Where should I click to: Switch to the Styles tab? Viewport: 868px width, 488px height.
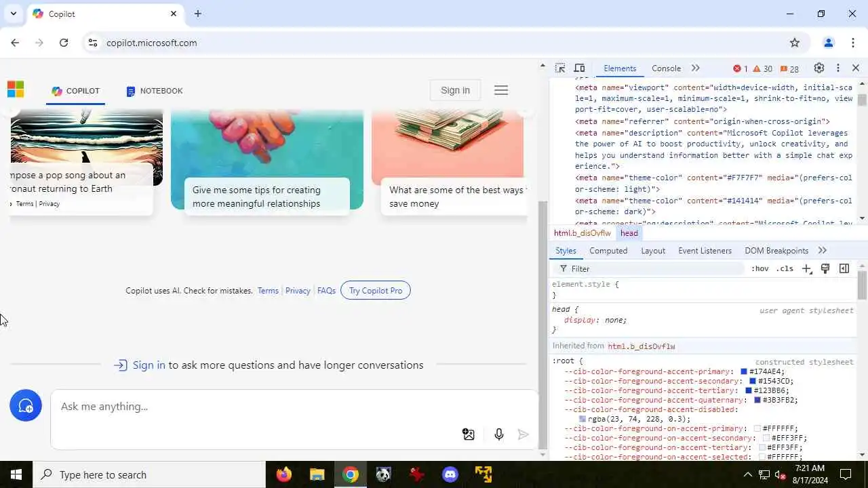(x=566, y=251)
